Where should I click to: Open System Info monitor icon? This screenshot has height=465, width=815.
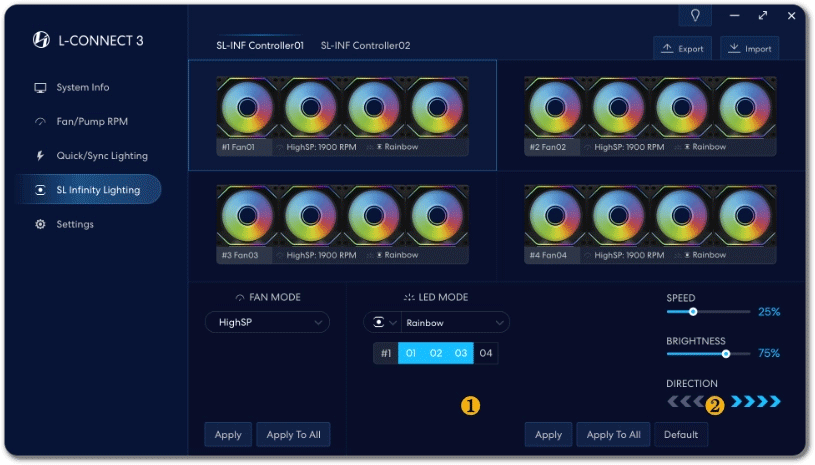(40, 88)
